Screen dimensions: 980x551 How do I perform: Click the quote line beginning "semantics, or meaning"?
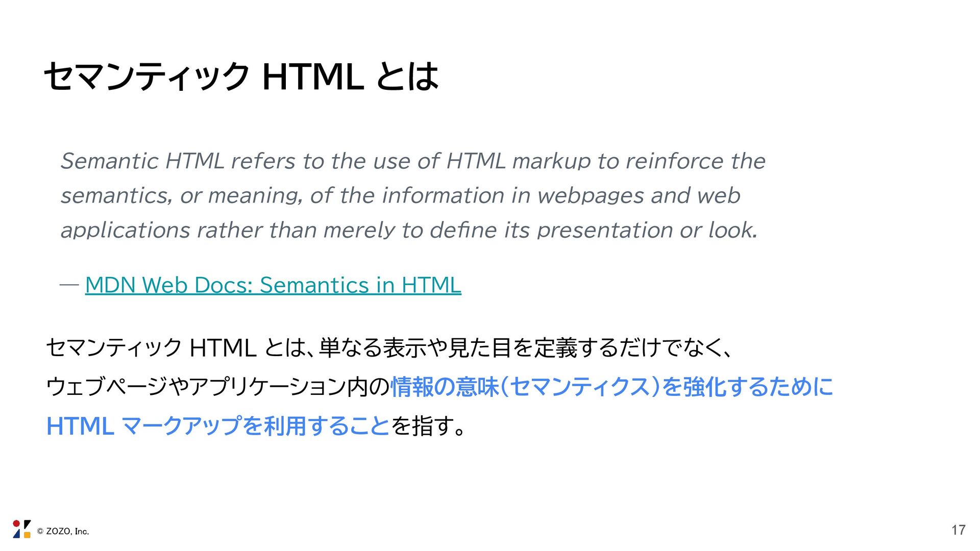[x=400, y=195]
